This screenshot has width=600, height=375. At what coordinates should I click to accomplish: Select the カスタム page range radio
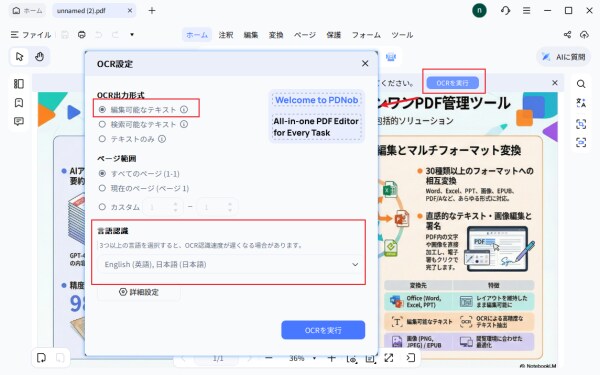[x=102, y=207]
